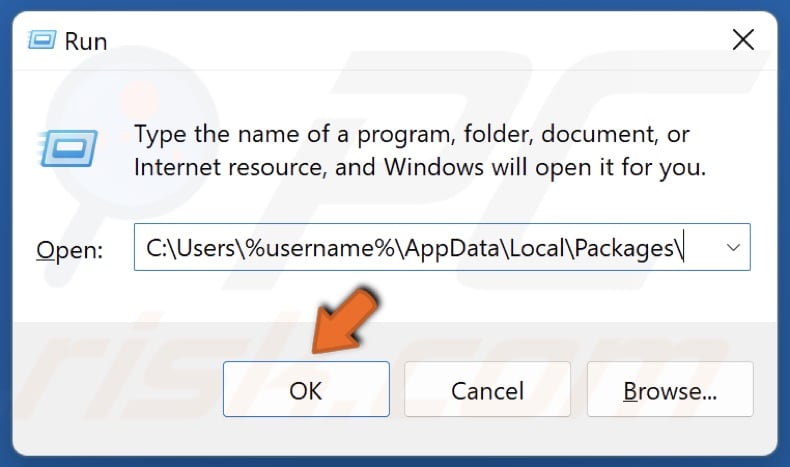This screenshot has height=467, width=790.
Task: Click the "Run" title text
Action: point(86,41)
